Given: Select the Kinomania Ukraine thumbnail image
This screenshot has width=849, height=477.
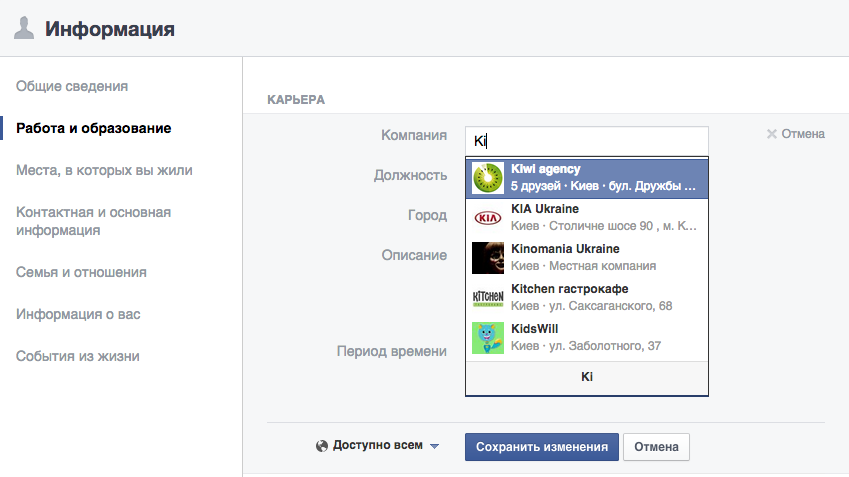Looking at the screenshot, I should click(488, 258).
